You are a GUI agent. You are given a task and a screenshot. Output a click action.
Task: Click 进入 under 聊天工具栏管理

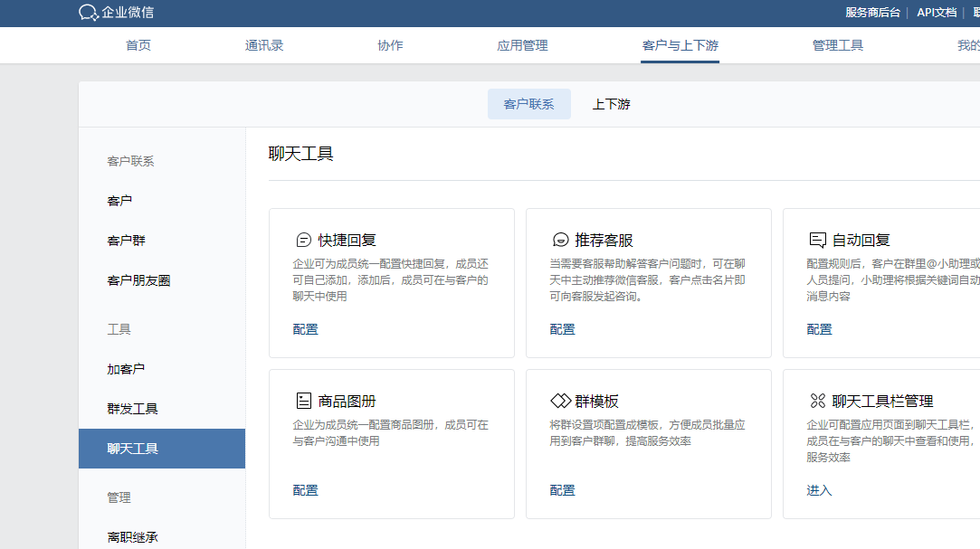(x=818, y=489)
